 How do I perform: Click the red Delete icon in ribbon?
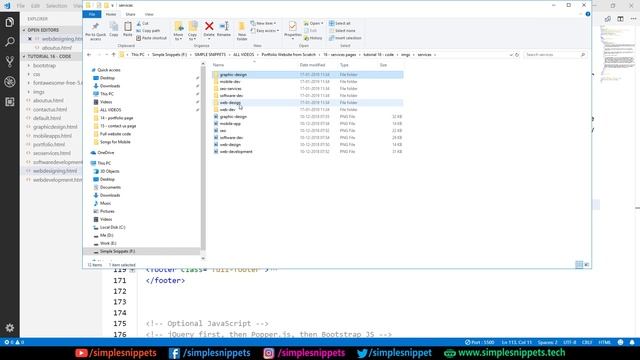coord(209,27)
